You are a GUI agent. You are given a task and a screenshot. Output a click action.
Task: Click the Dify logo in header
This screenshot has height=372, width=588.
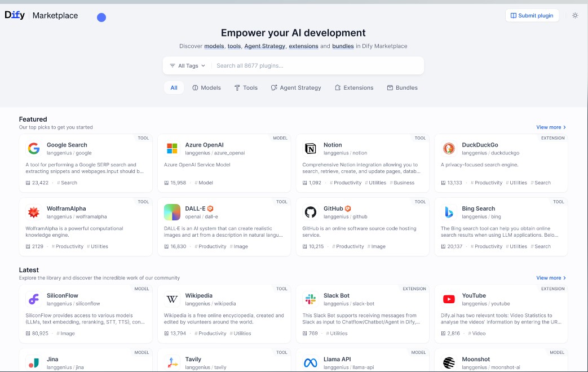click(x=15, y=15)
